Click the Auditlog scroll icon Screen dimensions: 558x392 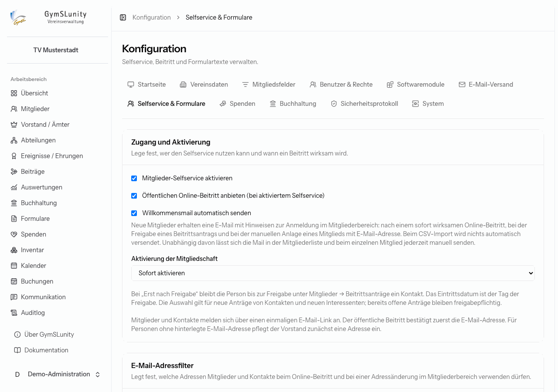pos(14,313)
